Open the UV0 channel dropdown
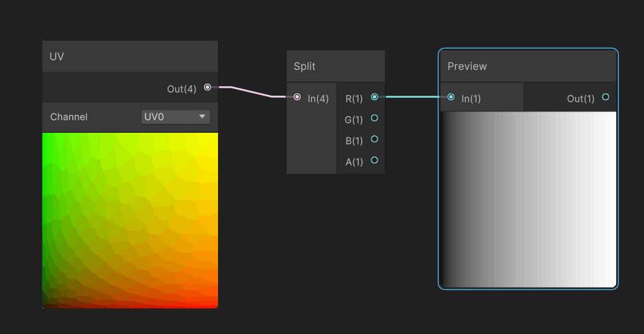The width and height of the screenshot is (644, 334). point(175,117)
